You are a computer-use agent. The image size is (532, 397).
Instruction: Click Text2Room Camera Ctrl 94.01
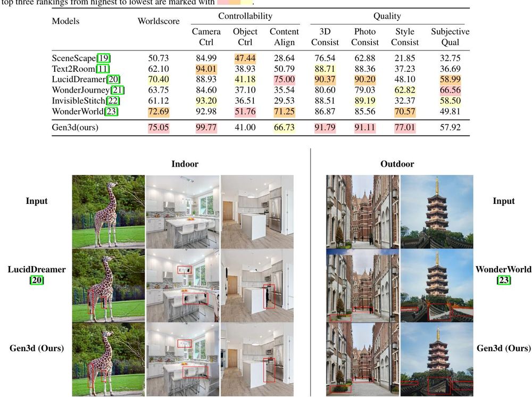point(206,69)
